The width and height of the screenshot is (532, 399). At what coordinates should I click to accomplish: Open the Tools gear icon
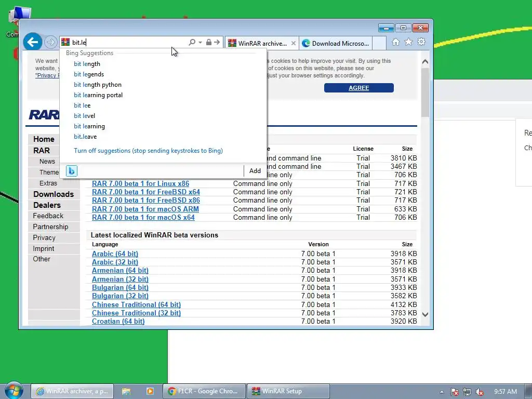(x=421, y=42)
